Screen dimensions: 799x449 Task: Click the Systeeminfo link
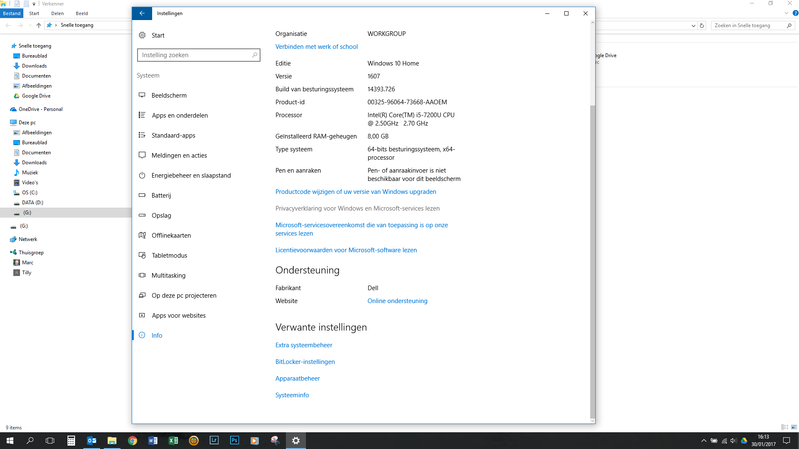coord(292,395)
